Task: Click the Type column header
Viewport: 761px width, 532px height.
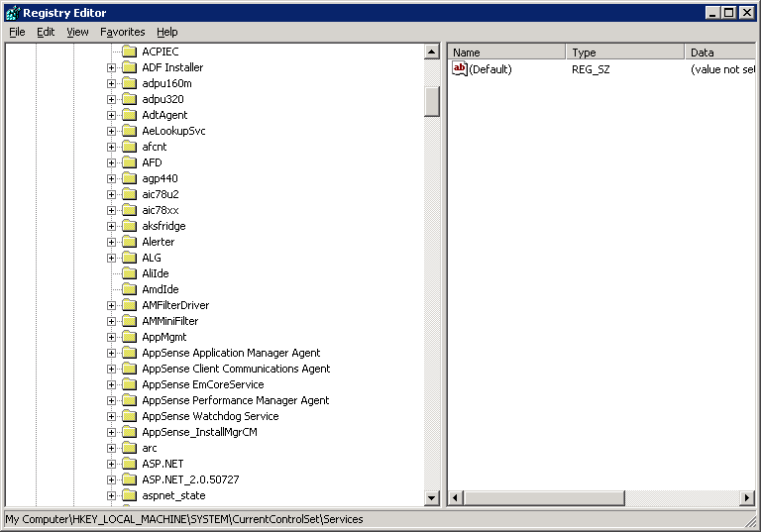Action: (625, 52)
